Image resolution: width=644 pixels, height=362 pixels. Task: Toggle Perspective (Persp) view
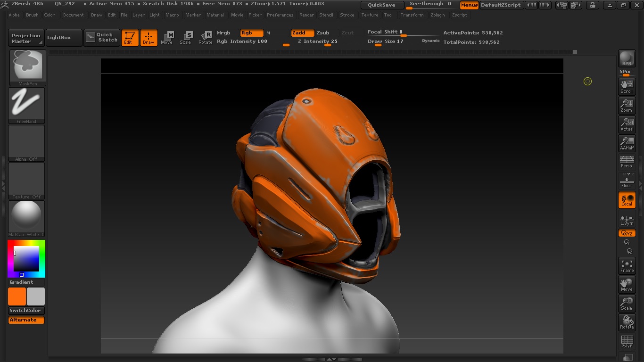click(627, 162)
